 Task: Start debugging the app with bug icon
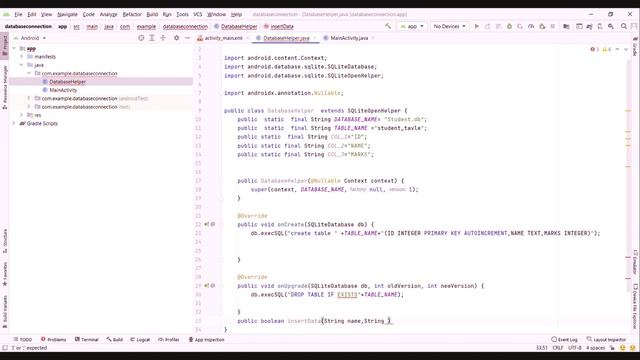[x=509, y=26]
